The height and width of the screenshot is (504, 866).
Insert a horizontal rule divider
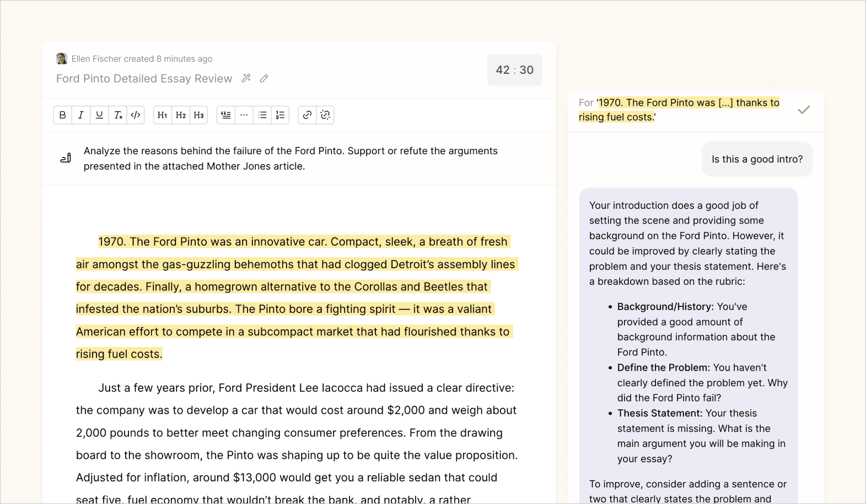[244, 115]
